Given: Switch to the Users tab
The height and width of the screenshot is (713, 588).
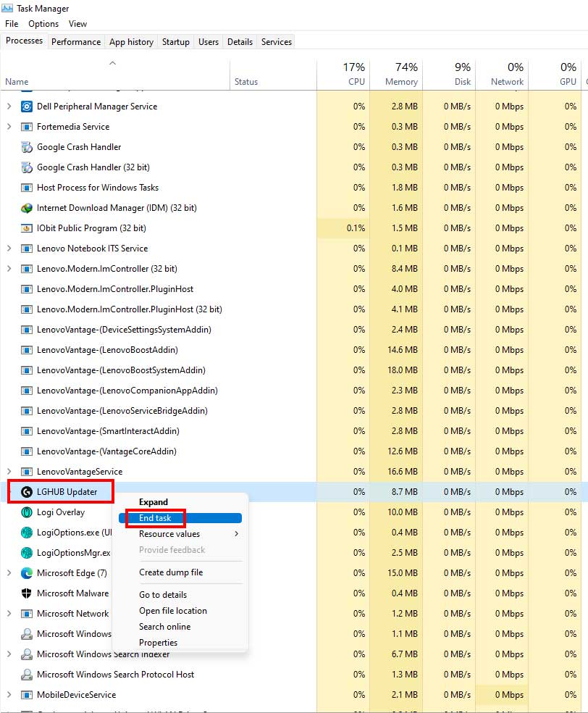Looking at the screenshot, I should 209,42.
